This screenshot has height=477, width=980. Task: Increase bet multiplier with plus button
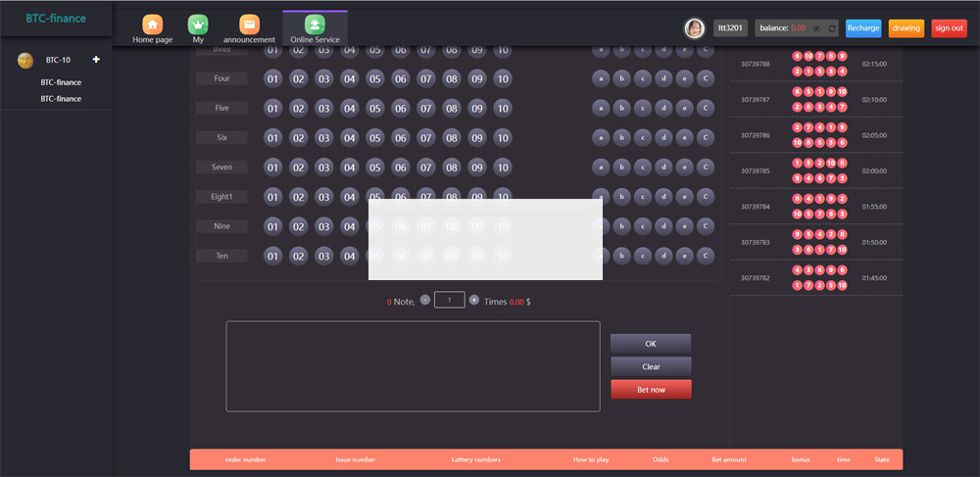[474, 300]
